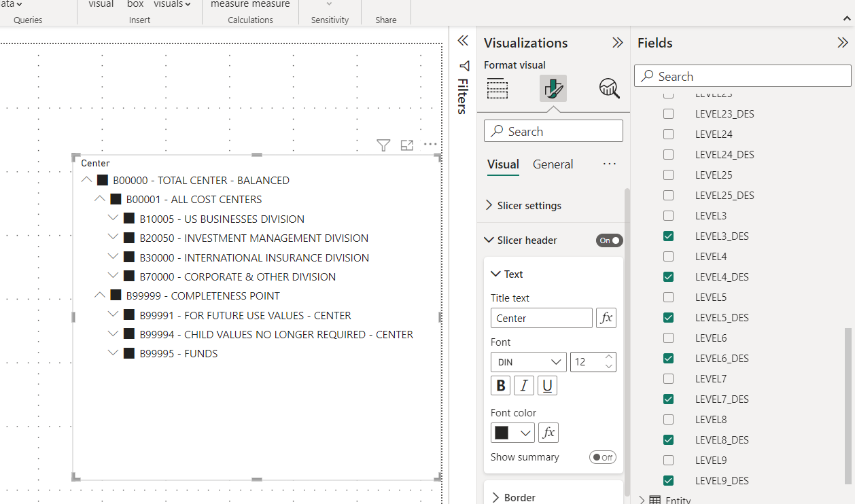Uncheck the LEVEL3_DES field

coord(668,236)
